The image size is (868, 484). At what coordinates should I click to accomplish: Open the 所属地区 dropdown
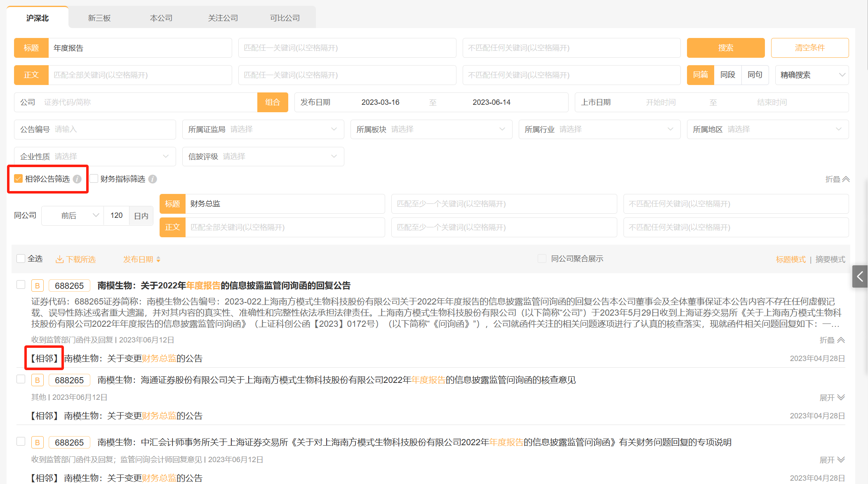[x=768, y=130]
